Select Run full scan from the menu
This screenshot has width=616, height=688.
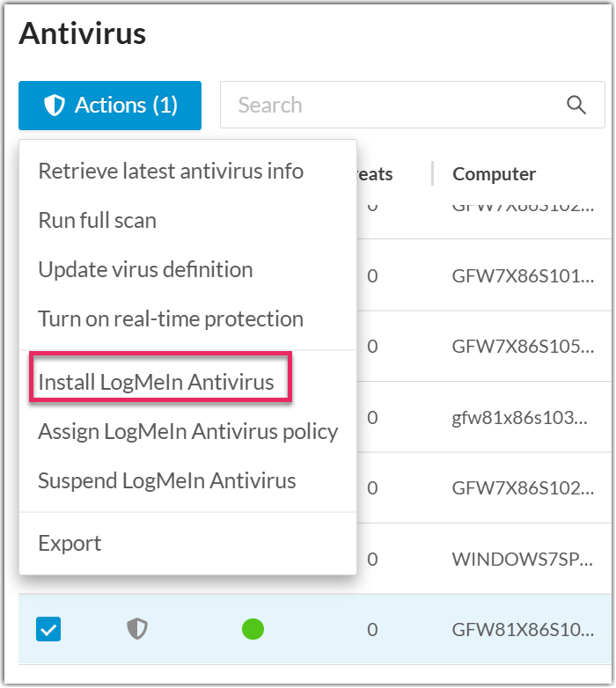point(98,220)
